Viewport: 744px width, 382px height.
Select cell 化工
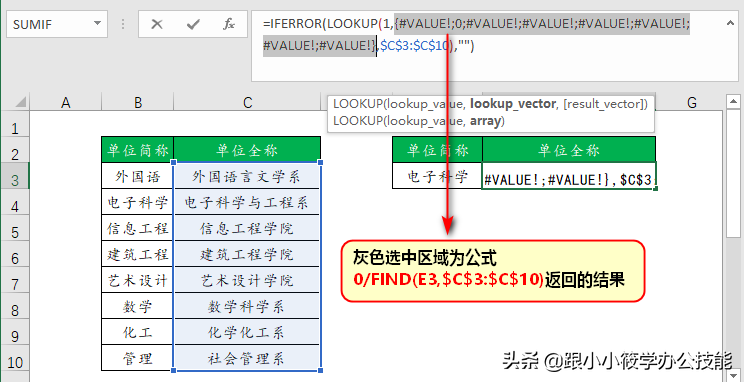(138, 332)
